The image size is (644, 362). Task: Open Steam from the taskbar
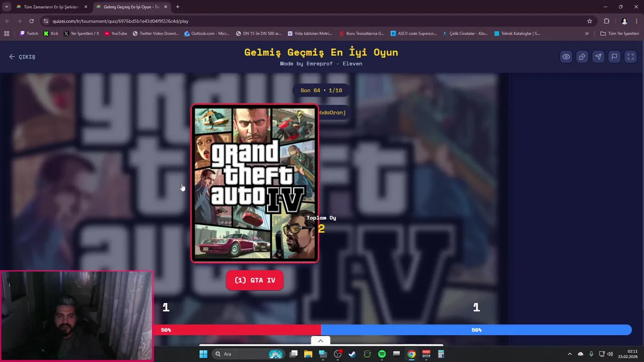coord(352,354)
